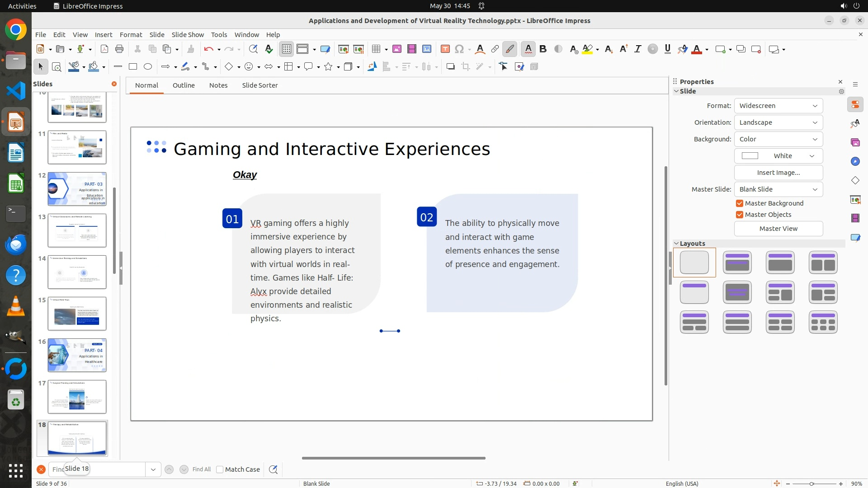Click the Underline formatting icon

click(667, 49)
